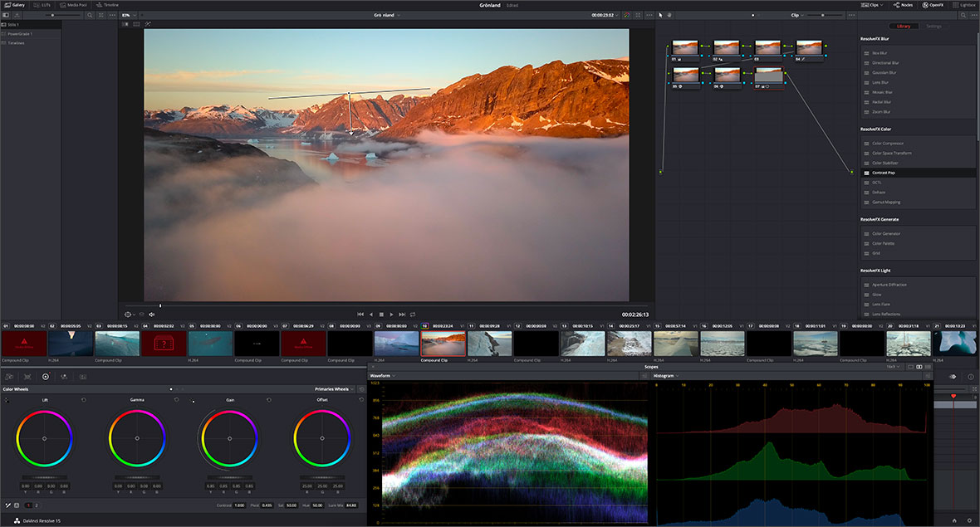Toggle the Nodes panel
This screenshot has width=980, height=527.
[x=901, y=5]
